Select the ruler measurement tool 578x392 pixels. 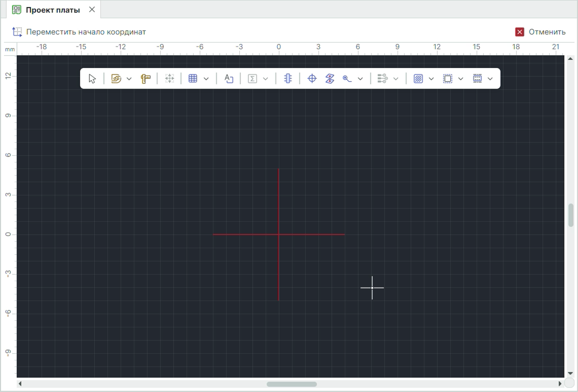145,79
